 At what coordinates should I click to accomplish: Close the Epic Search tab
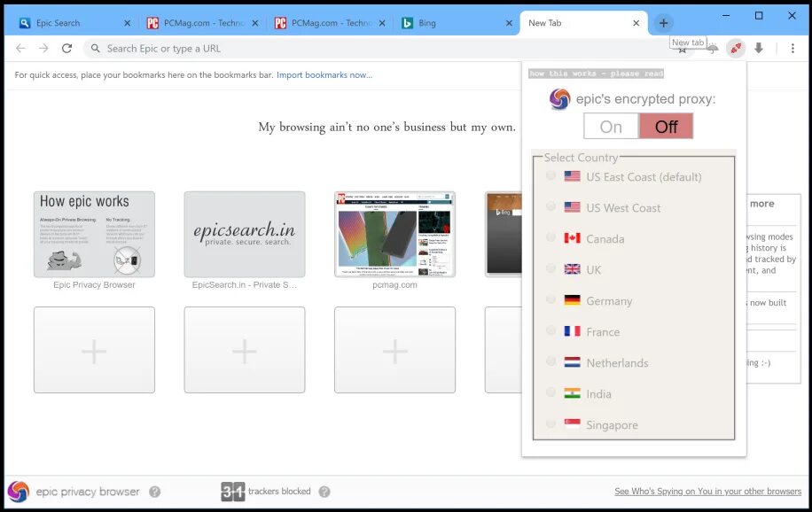128,23
